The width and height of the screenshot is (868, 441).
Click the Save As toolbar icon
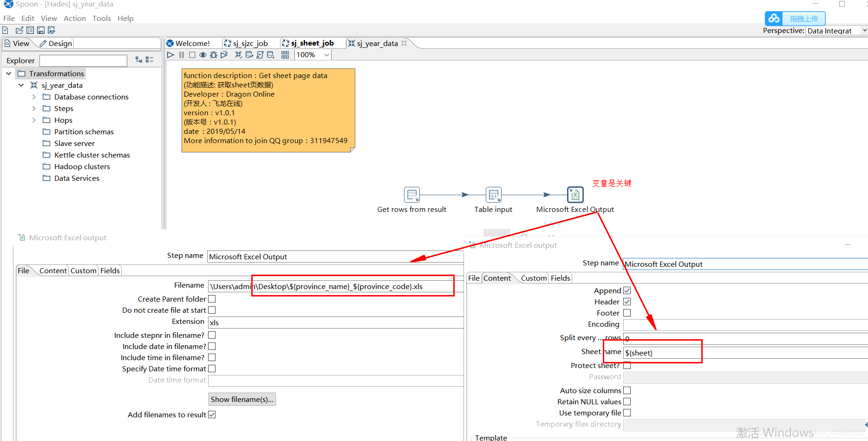[52, 30]
